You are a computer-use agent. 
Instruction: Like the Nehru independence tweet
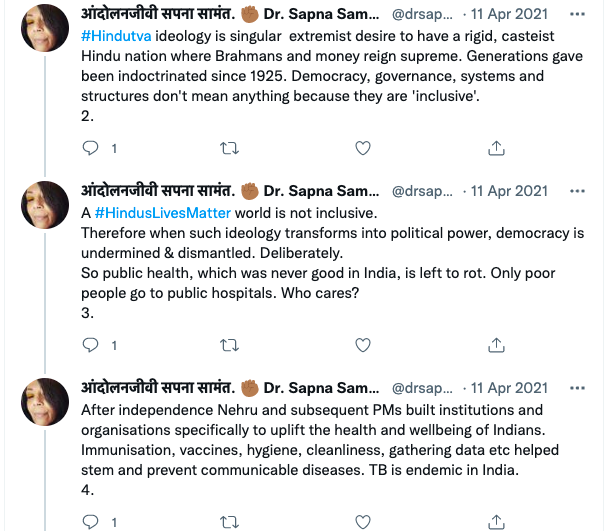pyautogui.click(x=363, y=521)
